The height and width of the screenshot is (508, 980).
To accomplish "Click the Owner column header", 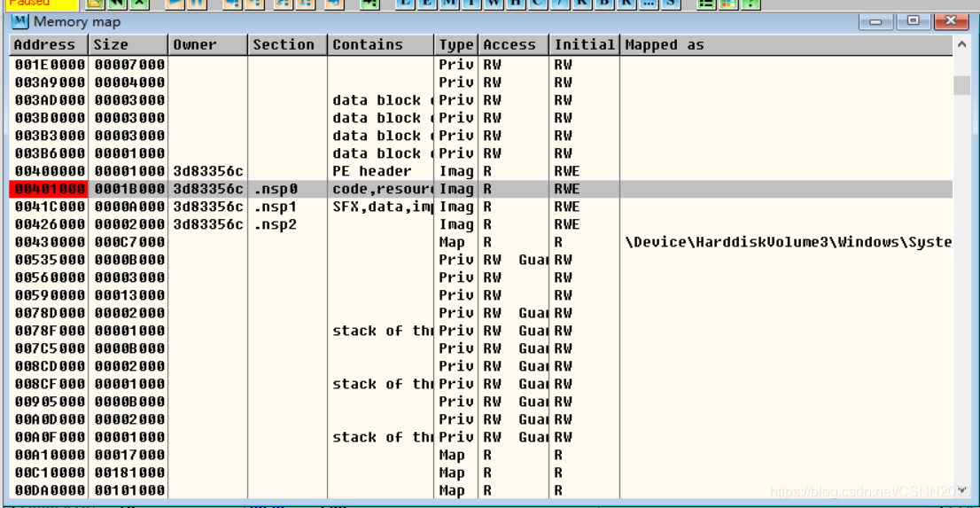I will click(209, 44).
